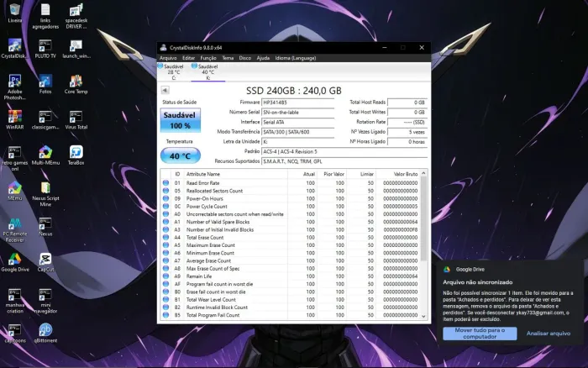Click the previous disk arrow button

(165, 90)
